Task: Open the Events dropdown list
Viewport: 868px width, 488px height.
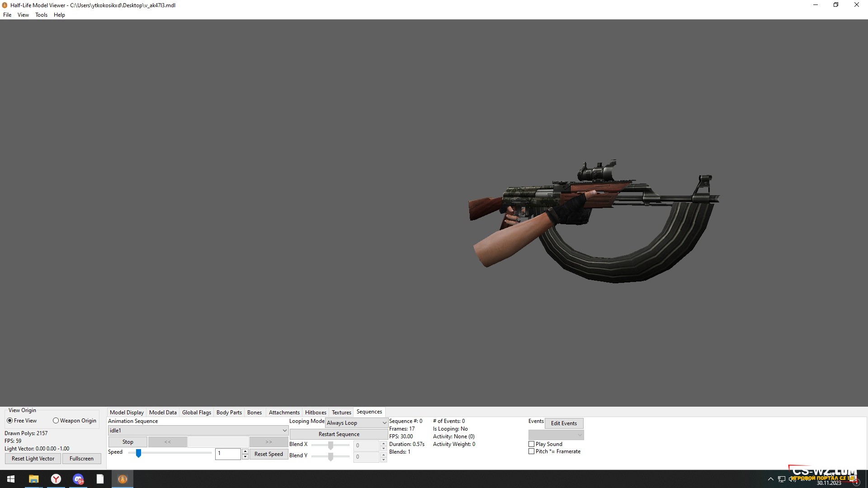Action: 556,435
